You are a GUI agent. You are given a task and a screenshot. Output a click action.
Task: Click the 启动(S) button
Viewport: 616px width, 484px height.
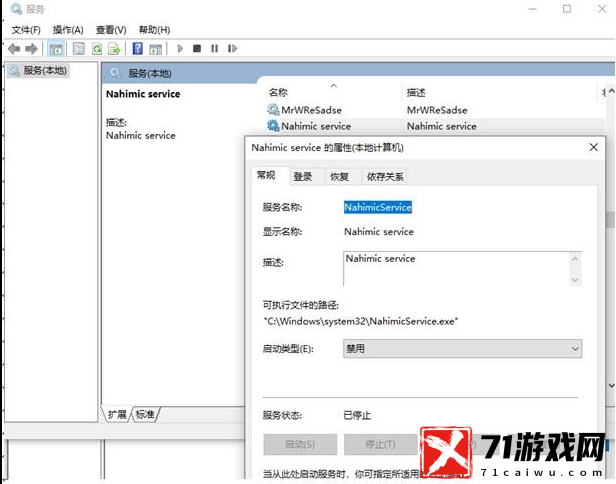(300, 444)
